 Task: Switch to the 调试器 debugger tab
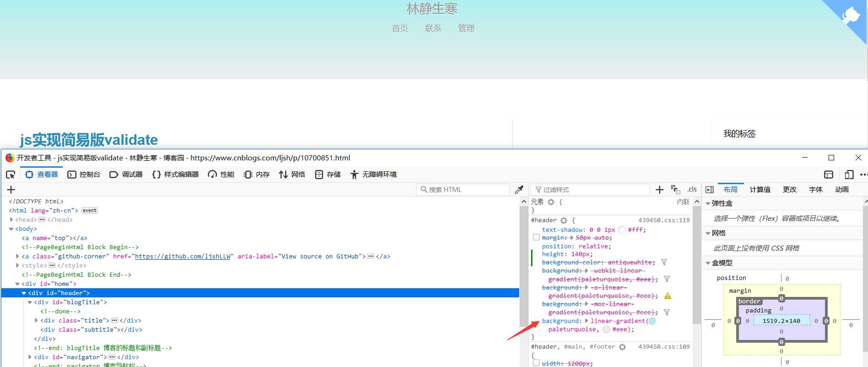(x=126, y=175)
